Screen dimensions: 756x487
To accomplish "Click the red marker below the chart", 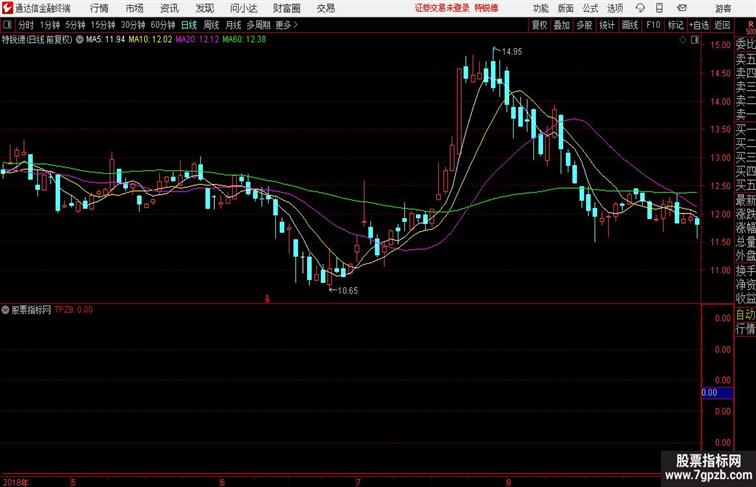I will 267,299.
